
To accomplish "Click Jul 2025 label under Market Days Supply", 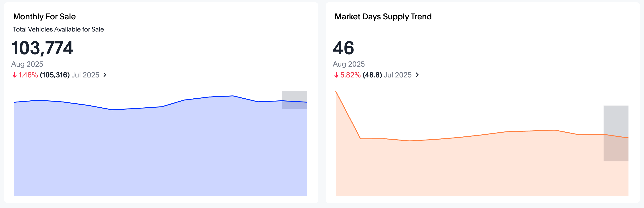I will [398, 75].
